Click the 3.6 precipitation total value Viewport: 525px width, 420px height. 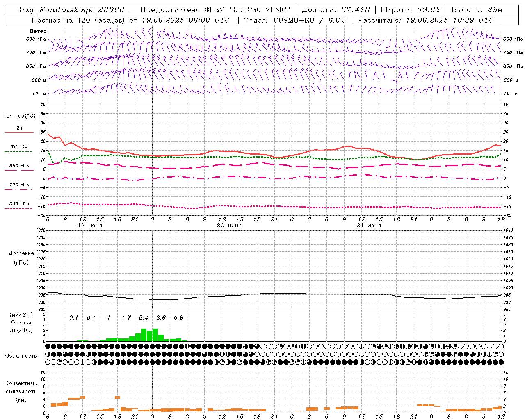point(161,317)
